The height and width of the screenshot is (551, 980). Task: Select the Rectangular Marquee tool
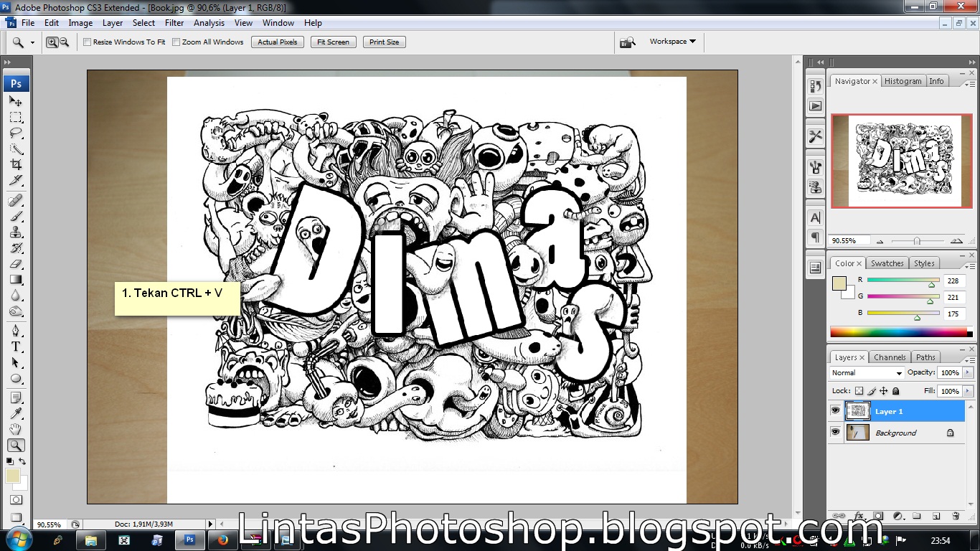click(16, 117)
